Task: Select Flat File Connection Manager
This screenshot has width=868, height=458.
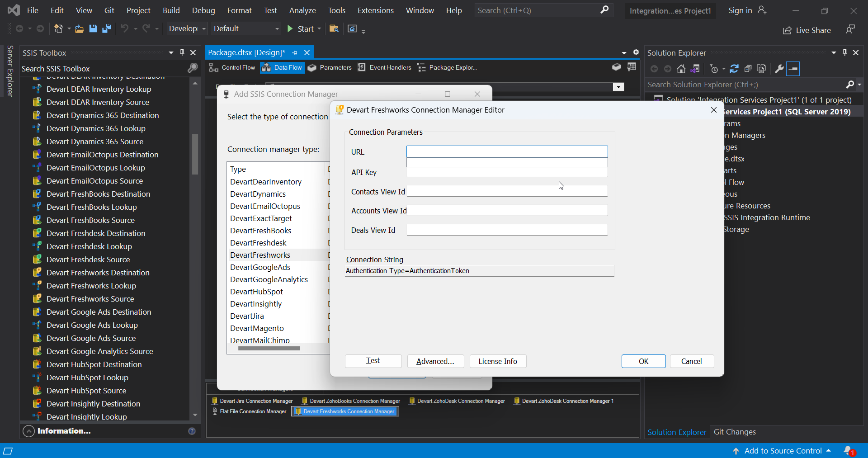Action: point(249,411)
